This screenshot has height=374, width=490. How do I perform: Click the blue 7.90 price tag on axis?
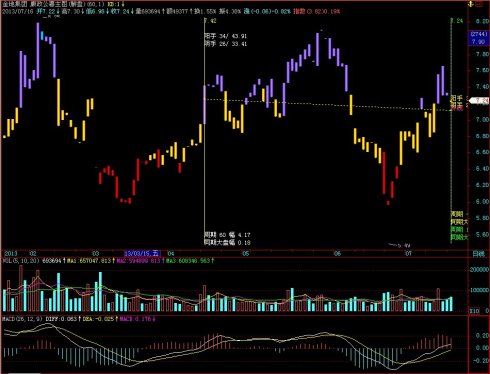point(478,42)
